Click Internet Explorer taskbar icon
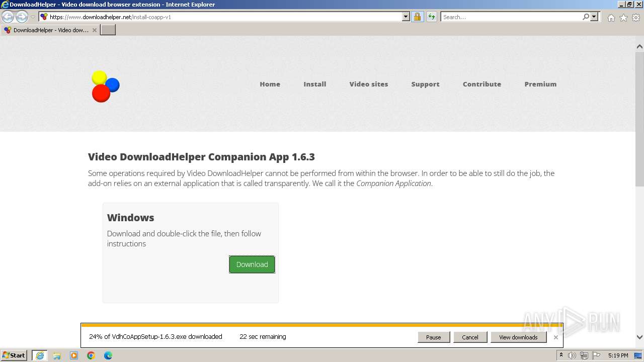This screenshot has height=362, width=644. coord(40,355)
